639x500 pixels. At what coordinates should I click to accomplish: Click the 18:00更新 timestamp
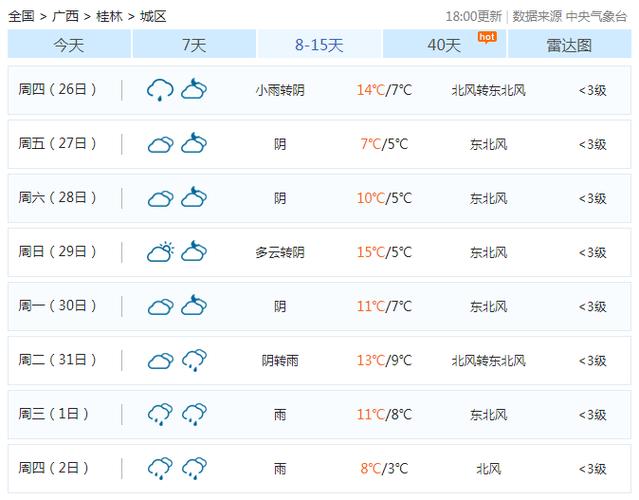[x=474, y=16]
